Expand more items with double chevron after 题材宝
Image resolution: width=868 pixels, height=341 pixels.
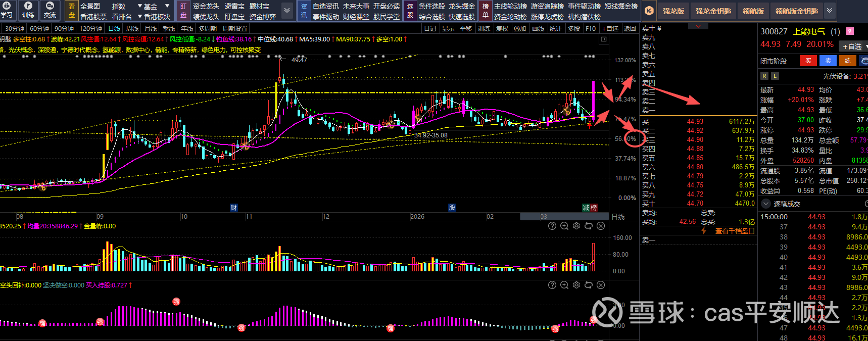click(287, 11)
